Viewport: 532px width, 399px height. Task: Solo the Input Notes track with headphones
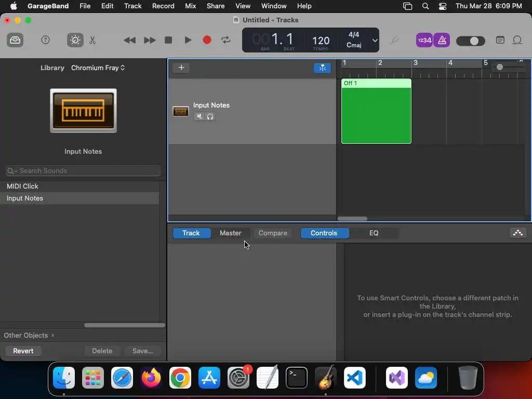click(210, 116)
